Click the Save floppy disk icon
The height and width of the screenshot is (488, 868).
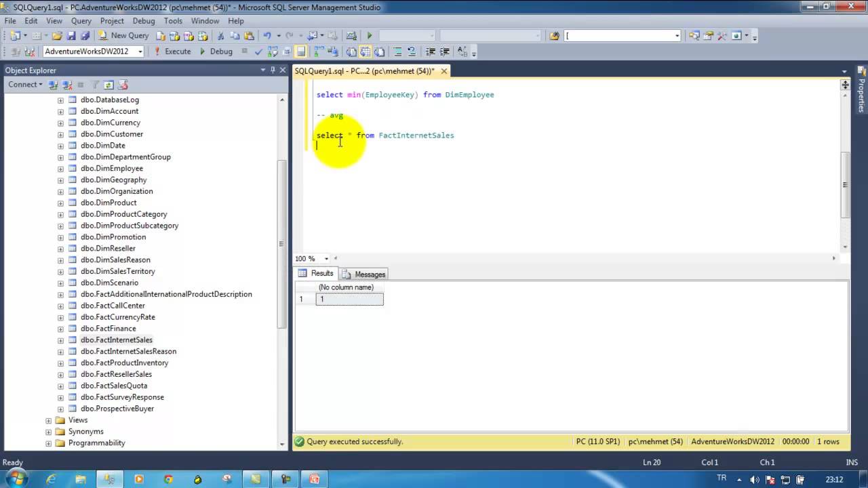72,35
